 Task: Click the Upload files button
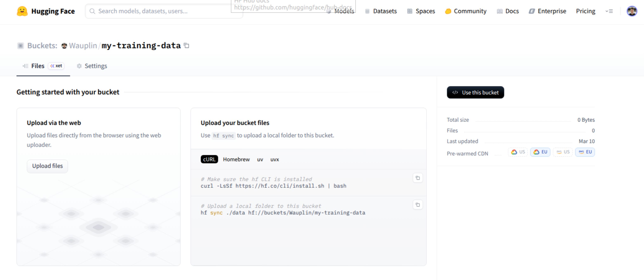47,166
